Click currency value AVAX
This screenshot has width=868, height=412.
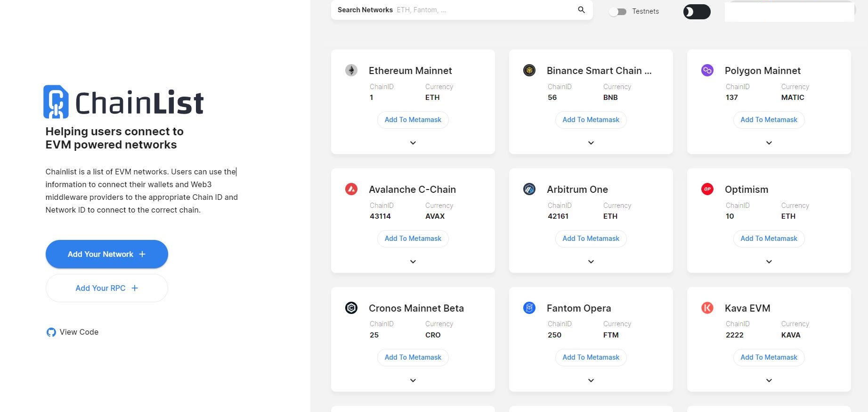[435, 216]
